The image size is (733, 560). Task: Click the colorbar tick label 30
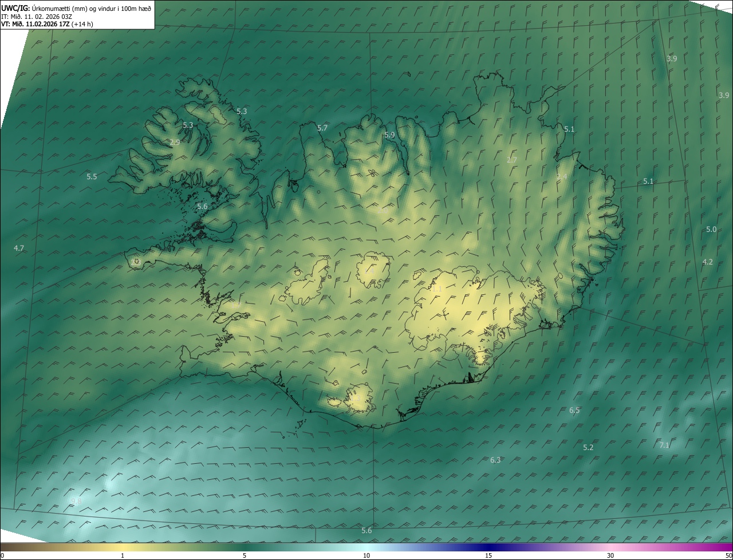click(610, 555)
